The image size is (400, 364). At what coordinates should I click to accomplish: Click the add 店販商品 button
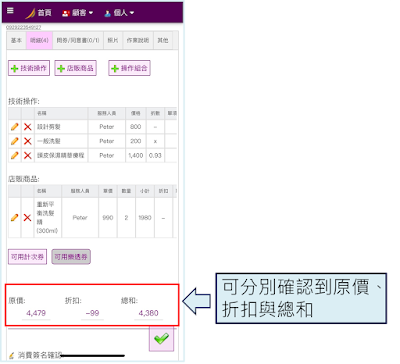[76, 68]
